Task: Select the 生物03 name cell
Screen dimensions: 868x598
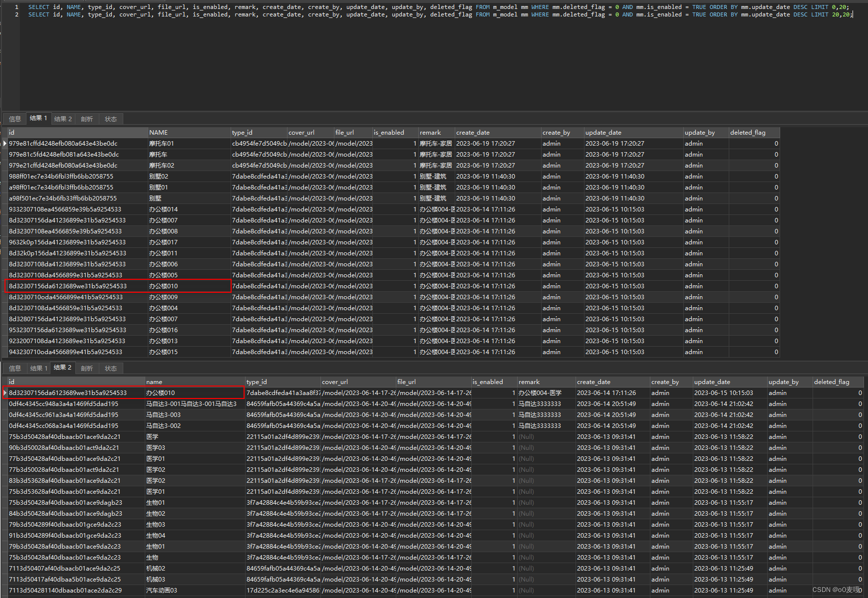Action: point(195,525)
